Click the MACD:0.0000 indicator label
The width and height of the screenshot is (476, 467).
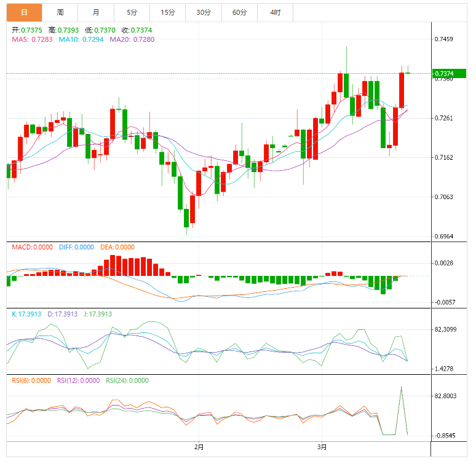32,247
